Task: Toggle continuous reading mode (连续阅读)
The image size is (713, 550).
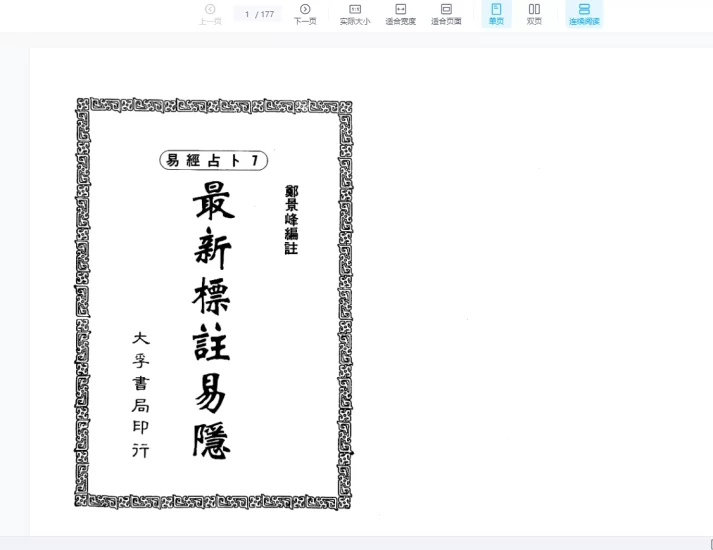Action: 584,14
